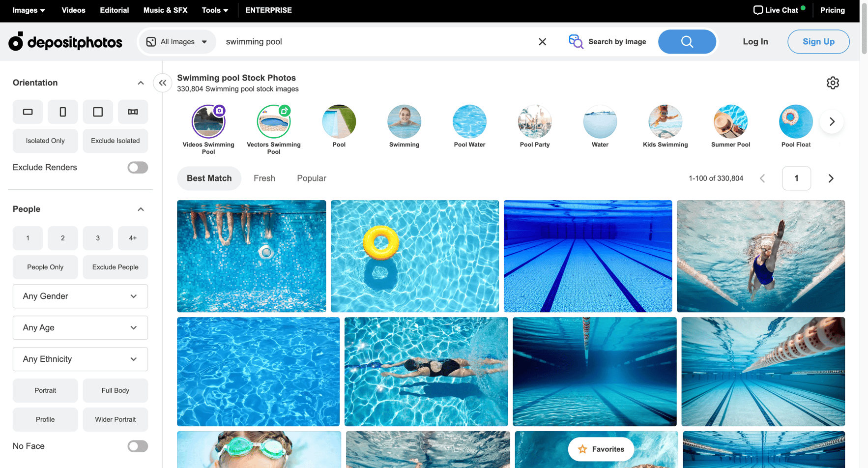Switch to Fresh tab
The image size is (868, 468).
[264, 178]
